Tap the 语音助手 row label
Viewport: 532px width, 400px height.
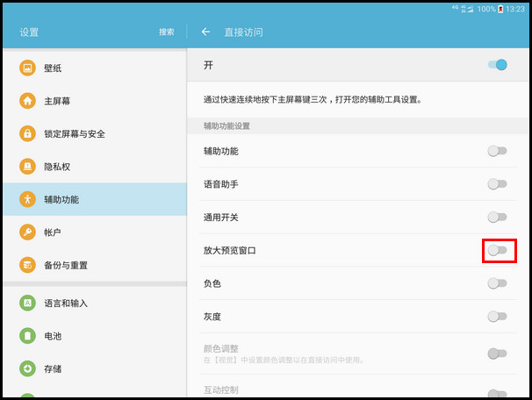(221, 184)
